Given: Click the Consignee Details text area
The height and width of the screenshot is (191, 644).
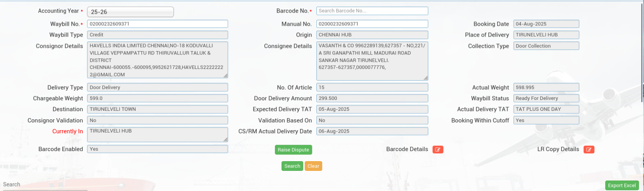Looking at the screenshot, I should (x=372, y=60).
